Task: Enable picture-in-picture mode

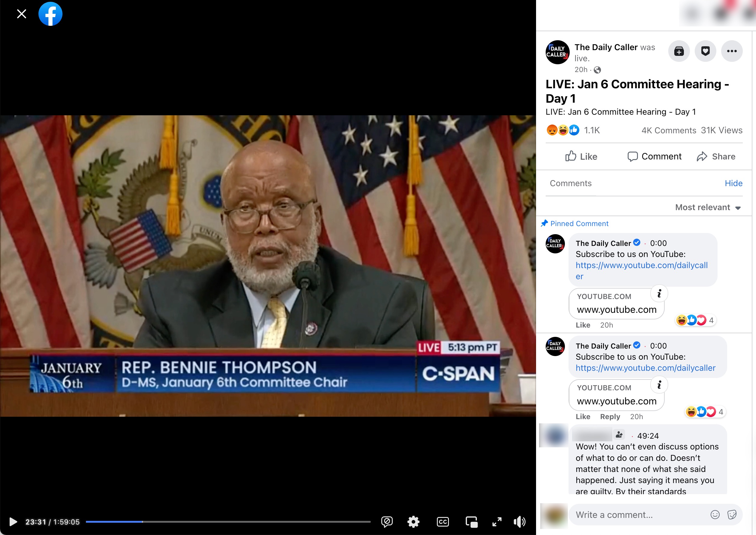Action: pos(471,521)
